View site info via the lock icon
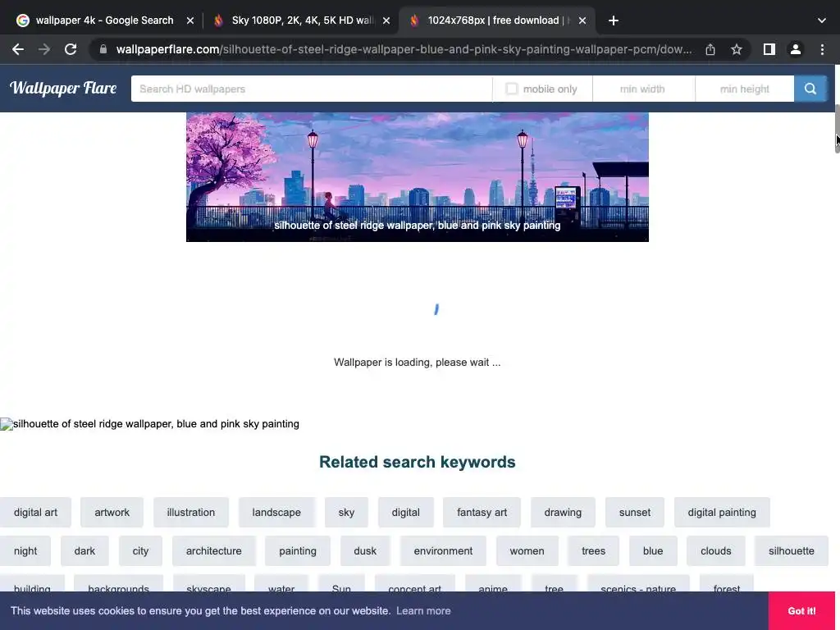This screenshot has width=840, height=630. pos(103,49)
